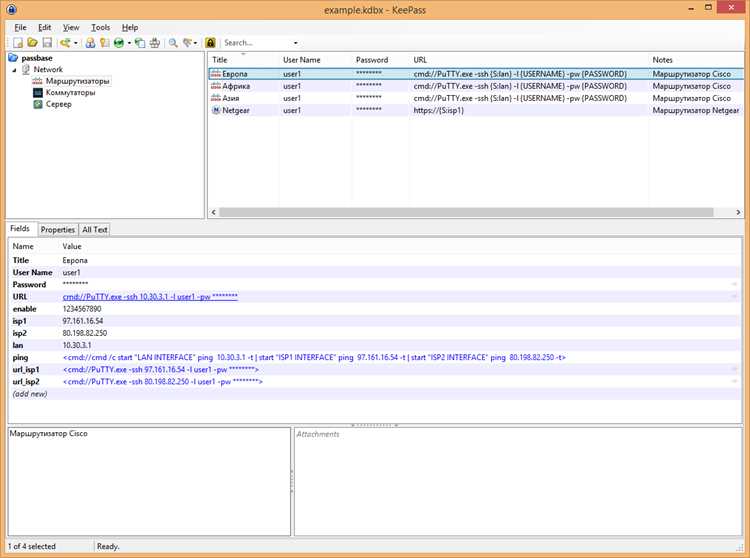Click the KeePass lock icon in title bar
This screenshot has height=558, width=750.
11,9
